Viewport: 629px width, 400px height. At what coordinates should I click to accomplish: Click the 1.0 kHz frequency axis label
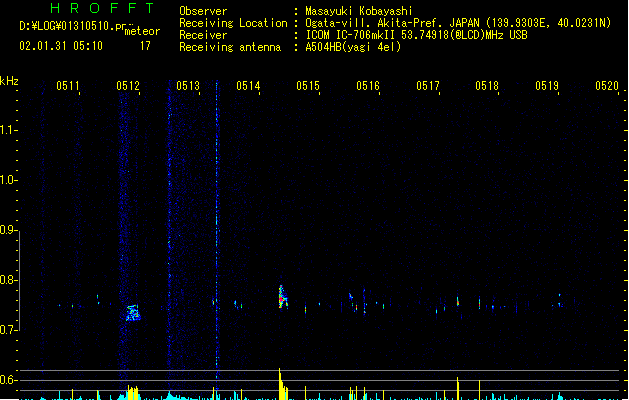pos(8,180)
